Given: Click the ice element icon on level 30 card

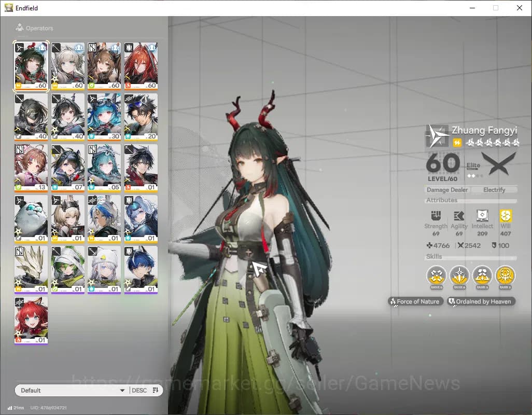Looking at the screenshot, I should [x=91, y=136].
